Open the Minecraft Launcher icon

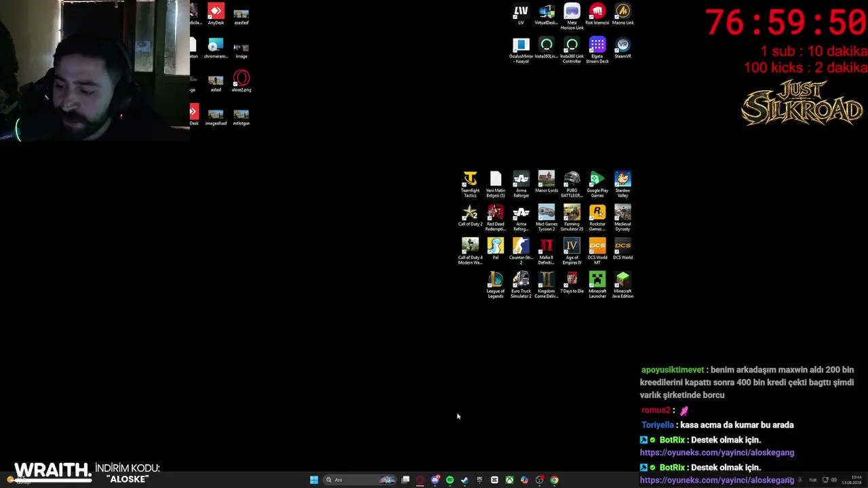coord(597,285)
